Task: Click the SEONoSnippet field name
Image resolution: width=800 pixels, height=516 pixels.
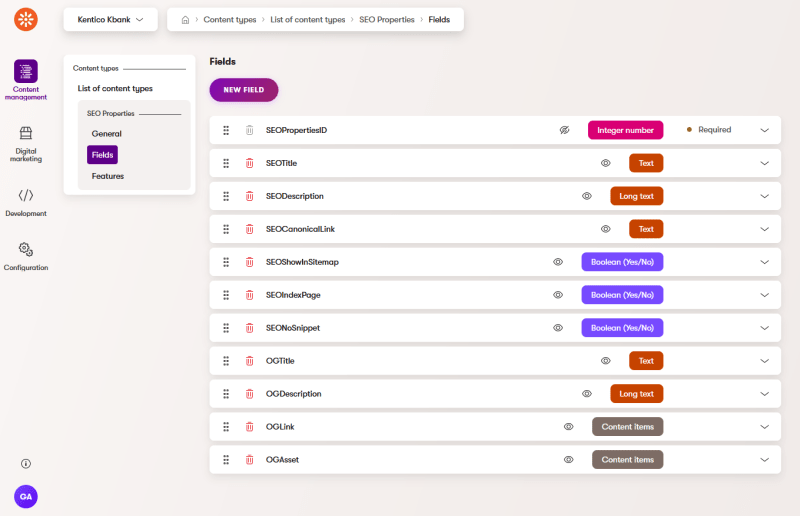Action: [293, 328]
